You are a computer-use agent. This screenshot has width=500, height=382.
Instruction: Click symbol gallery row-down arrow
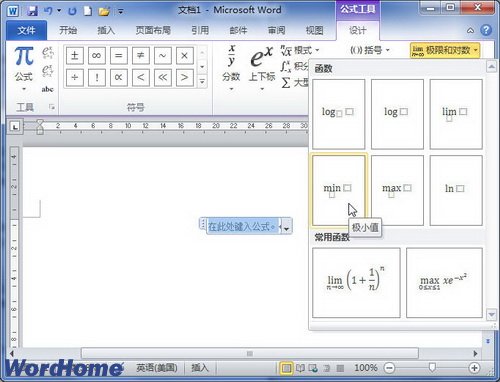pyautogui.click(x=202, y=67)
